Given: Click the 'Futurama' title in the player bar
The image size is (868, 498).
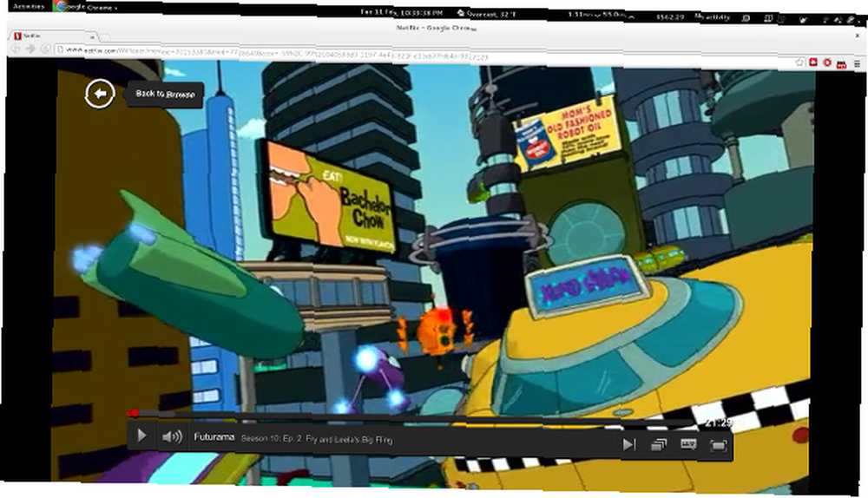Looking at the screenshot, I should click(214, 437).
